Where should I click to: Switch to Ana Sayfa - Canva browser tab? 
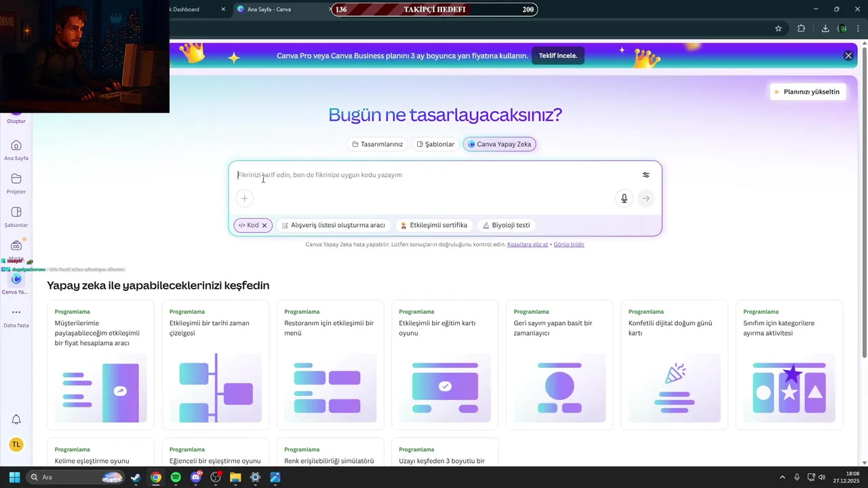tap(281, 9)
